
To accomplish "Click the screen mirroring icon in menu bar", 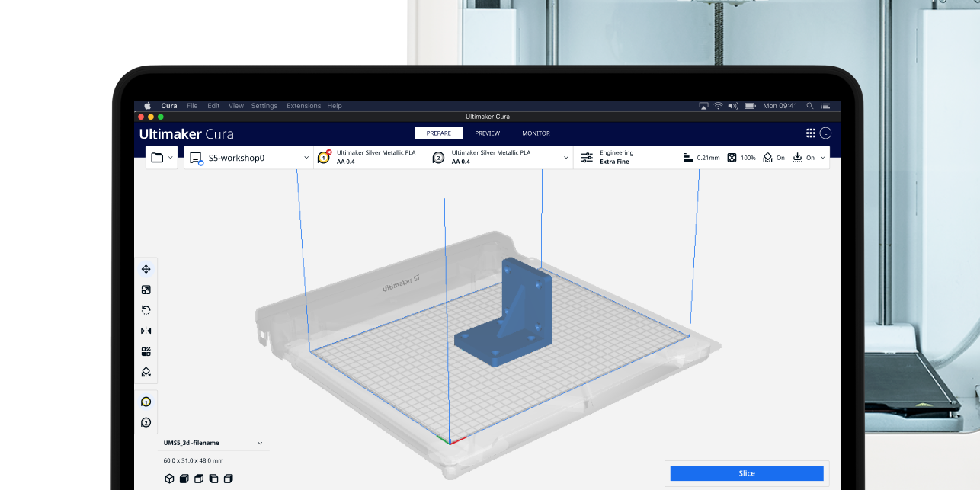I will [703, 106].
